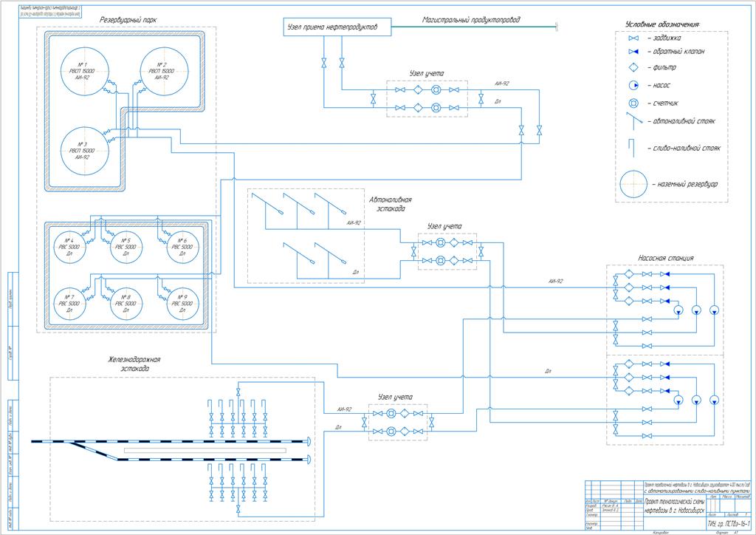The image size is (756, 535).
Task: Select the 'Железнодорожная эстакада' label
Action: coord(134,364)
